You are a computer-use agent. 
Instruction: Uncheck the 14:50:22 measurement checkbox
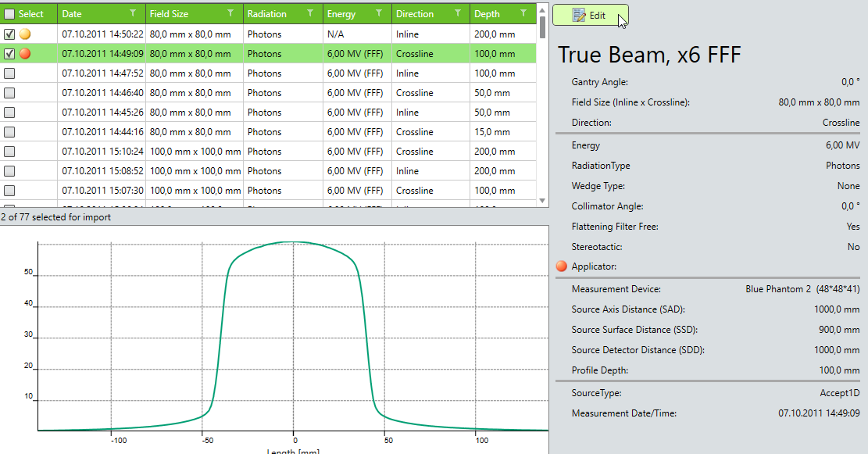(9, 34)
